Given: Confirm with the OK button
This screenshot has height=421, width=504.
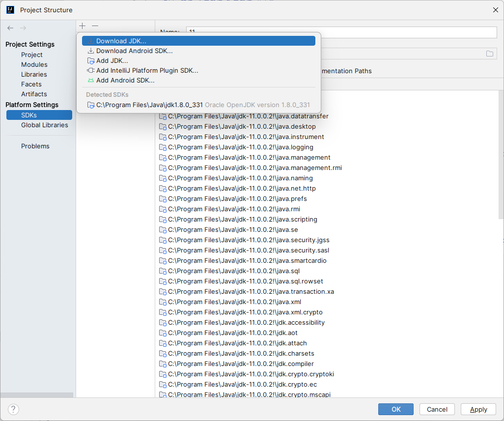Looking at the screenshot, I should coord(395,409).
